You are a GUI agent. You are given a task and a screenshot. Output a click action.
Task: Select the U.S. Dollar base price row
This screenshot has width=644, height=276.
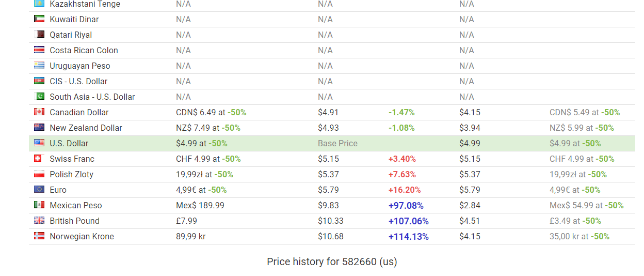332,143
